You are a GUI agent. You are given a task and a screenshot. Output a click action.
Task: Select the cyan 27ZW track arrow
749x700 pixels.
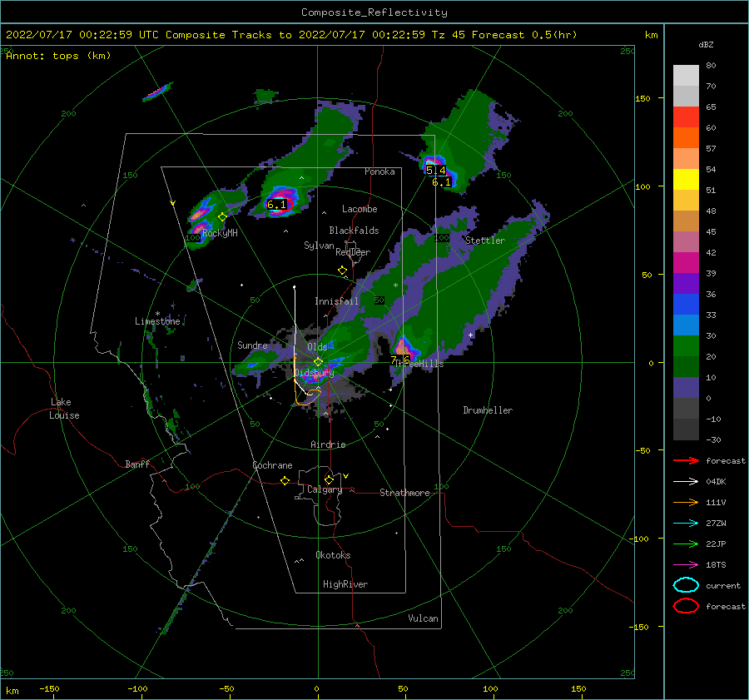click(686, 524)
